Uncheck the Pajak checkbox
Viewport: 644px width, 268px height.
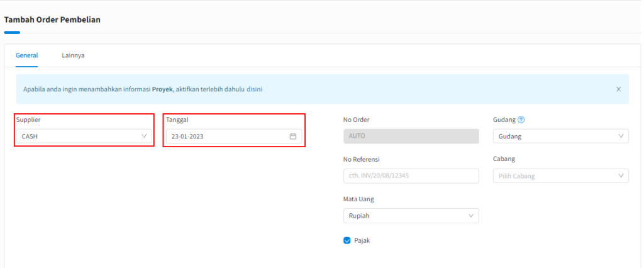[x=347, y=240]
